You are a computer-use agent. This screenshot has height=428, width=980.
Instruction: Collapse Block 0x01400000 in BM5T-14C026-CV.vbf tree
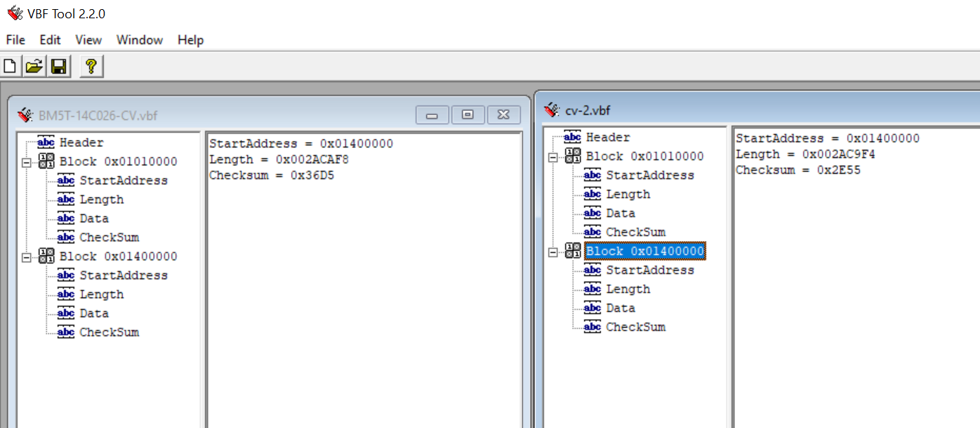pos(27,257)
